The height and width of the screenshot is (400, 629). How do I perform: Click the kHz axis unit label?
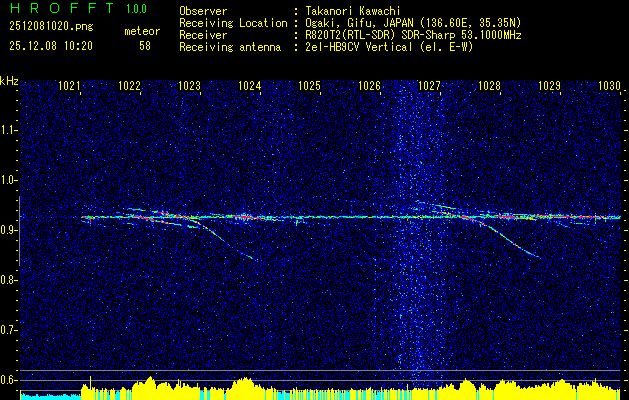pos(9,81)
